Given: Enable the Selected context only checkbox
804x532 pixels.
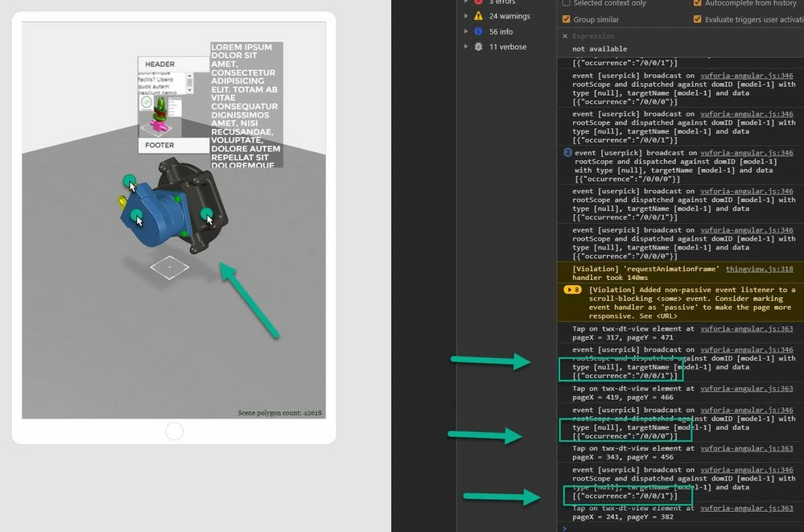Looking at the screenshot, I should (x=566, y=3).
